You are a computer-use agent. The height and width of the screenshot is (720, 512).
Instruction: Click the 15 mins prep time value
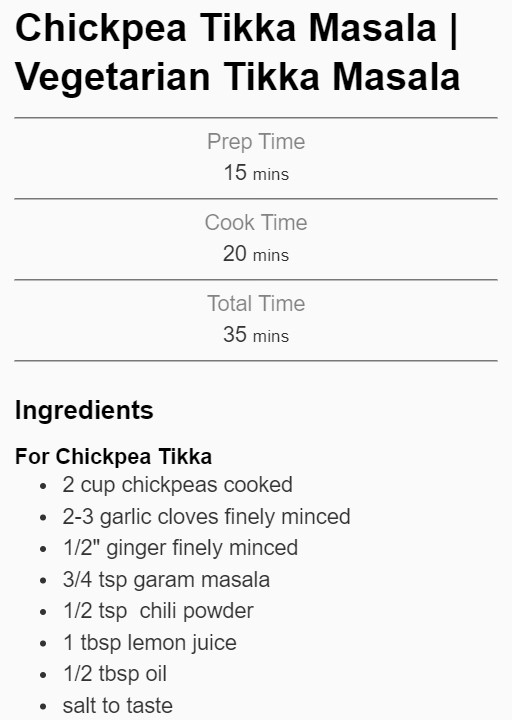256,173
